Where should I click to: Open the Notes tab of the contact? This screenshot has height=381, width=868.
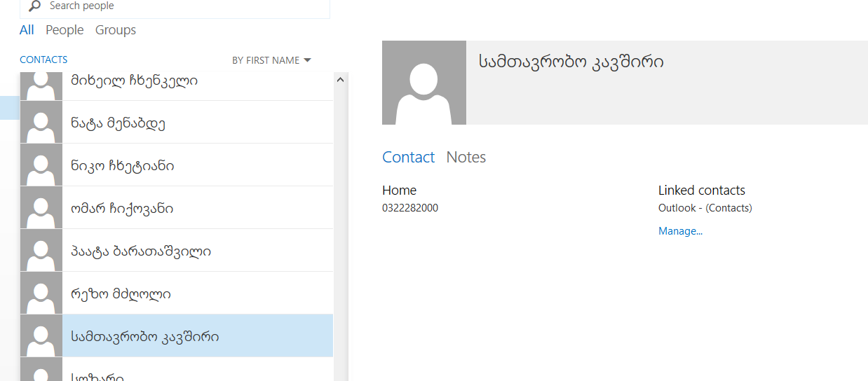pos(466,158)
